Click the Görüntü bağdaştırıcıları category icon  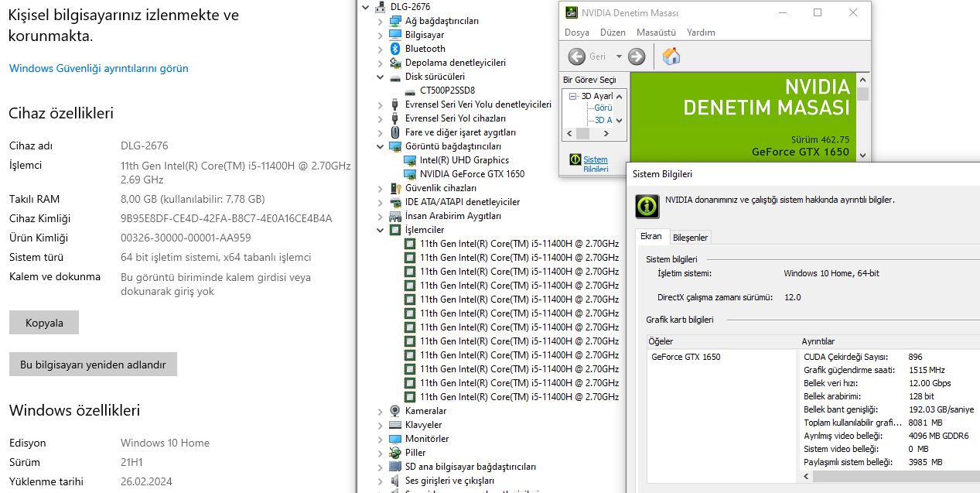(x=395, y=146)
